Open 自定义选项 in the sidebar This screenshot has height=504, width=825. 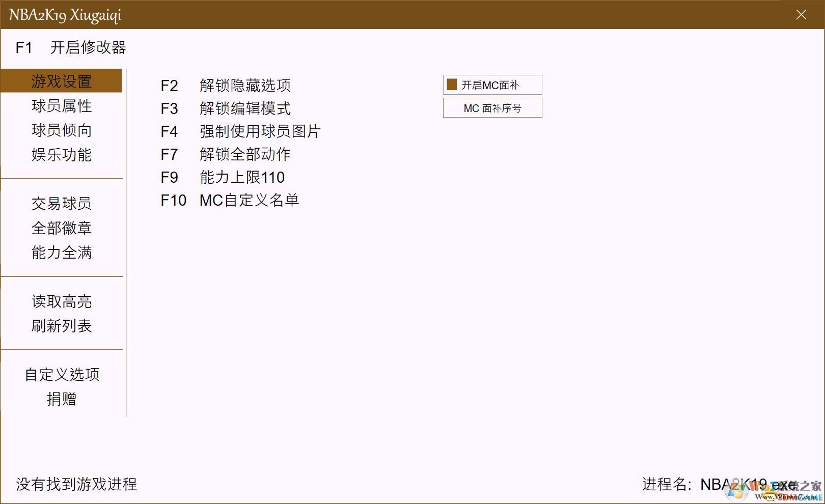click(61, 375)
